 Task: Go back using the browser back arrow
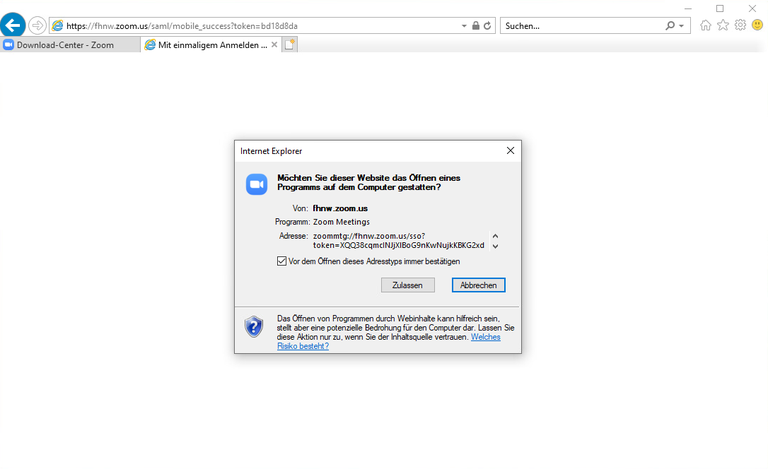[x=13, y=25]
